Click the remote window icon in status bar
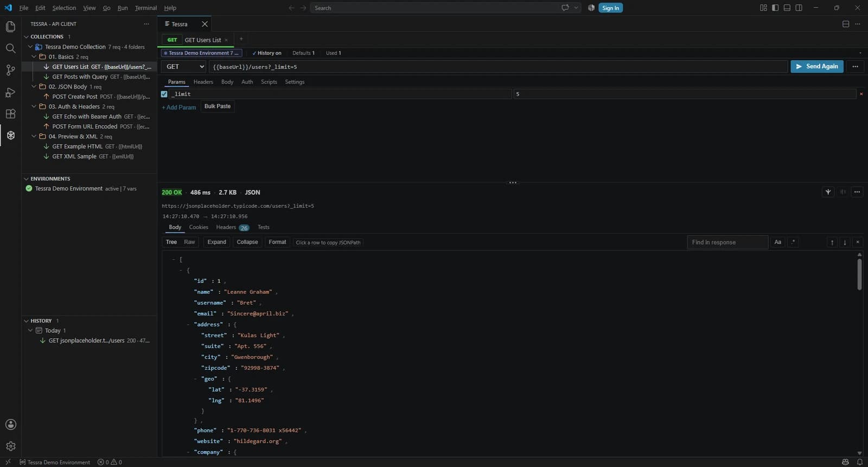 8,462
